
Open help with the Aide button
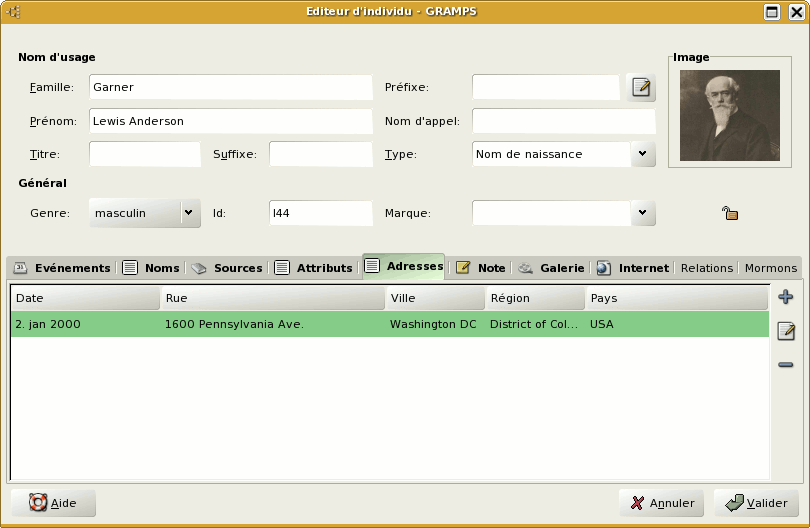coord(53,503)
